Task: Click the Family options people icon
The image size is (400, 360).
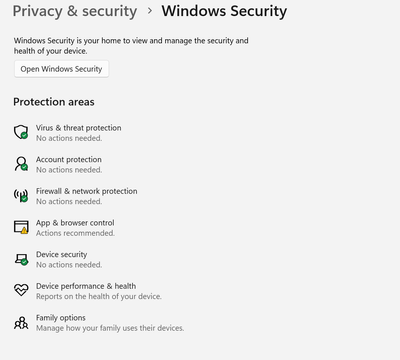Action: pos(21,323)
